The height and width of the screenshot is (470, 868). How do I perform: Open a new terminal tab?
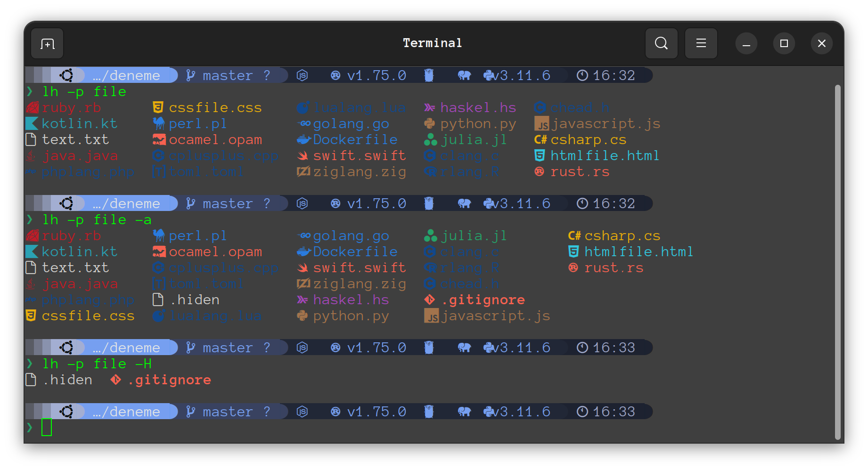click(47, 44)
